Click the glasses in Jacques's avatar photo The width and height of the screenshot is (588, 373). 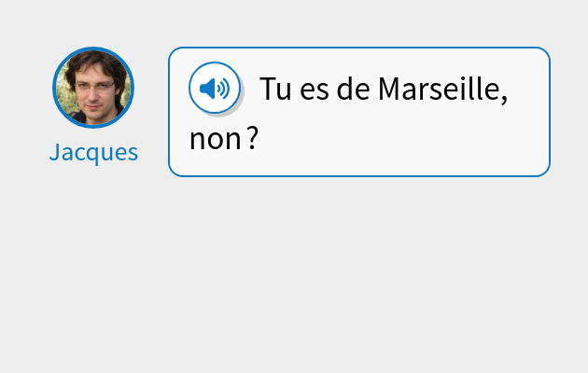tap(94, 85)
